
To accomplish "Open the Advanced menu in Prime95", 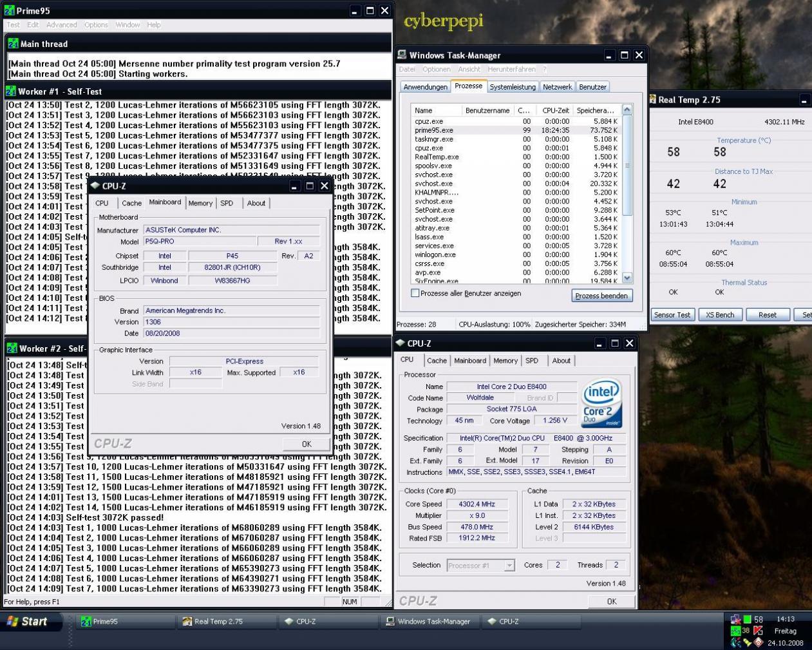I will click(61, 25).
